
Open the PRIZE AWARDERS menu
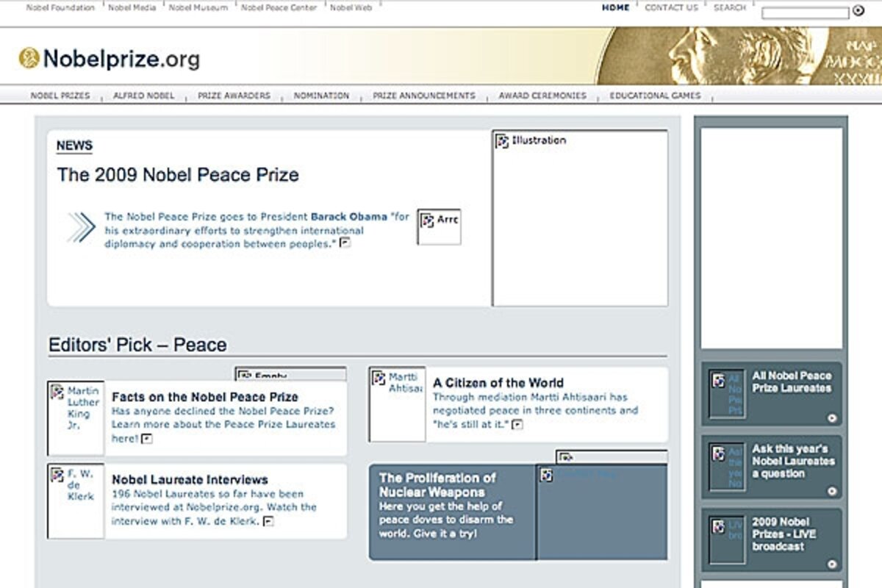click(x=234, y=96)
